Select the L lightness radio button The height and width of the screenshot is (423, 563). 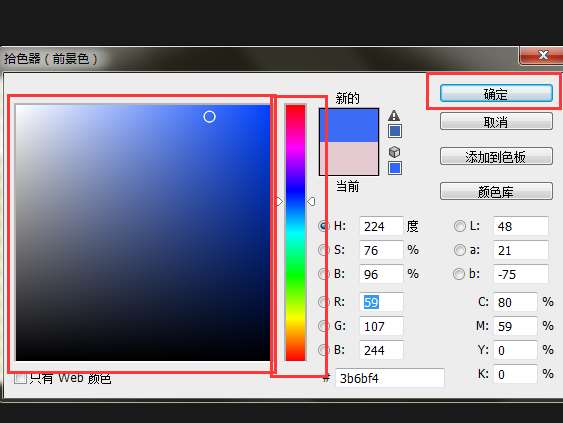(459, 226)
